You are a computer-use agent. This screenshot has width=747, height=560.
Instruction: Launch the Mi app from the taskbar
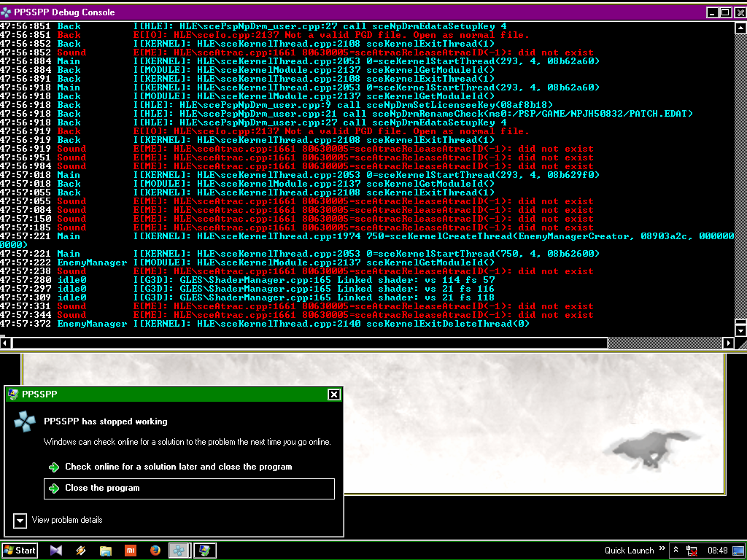(x=130, y=551)
